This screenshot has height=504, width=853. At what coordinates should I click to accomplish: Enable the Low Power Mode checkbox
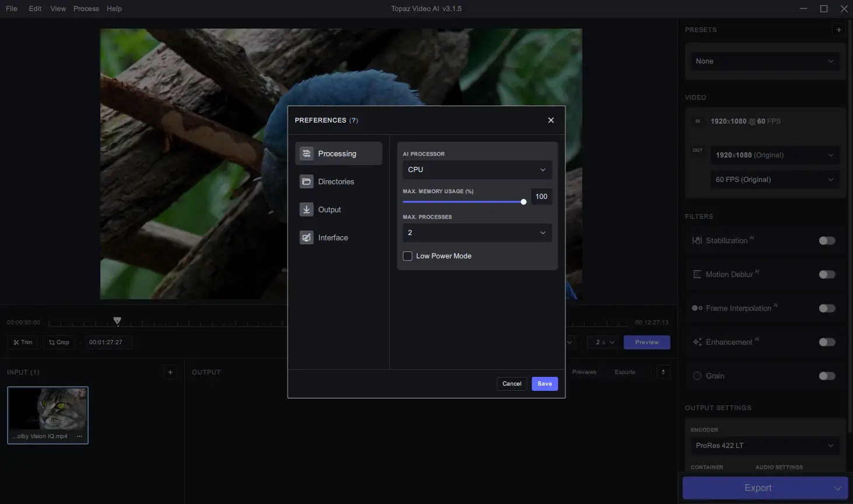pyautogui.click(x=408, y=256)
